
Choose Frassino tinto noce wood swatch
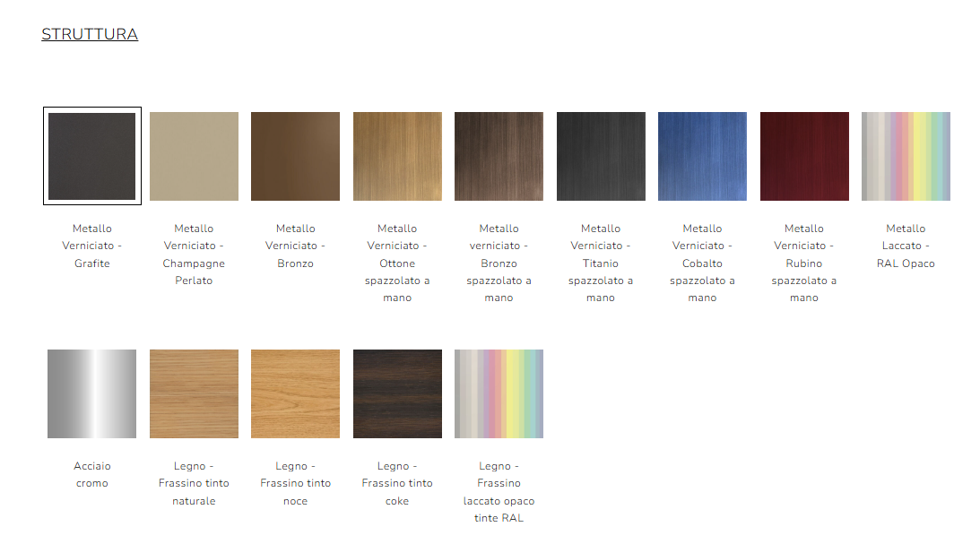(x=295, y=393)
